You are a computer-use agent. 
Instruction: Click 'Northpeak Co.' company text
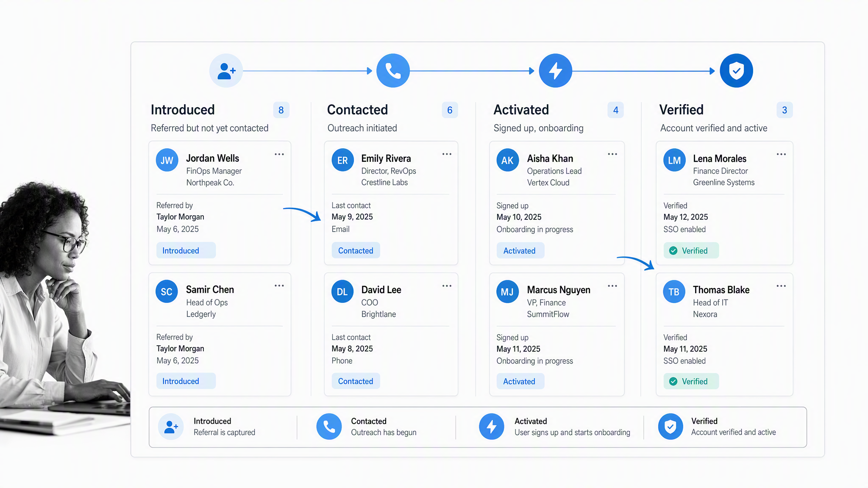click(x=210, y=183)
